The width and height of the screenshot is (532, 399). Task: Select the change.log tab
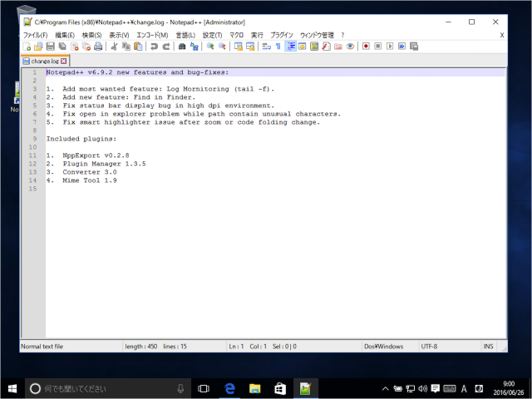click(45, 61)
